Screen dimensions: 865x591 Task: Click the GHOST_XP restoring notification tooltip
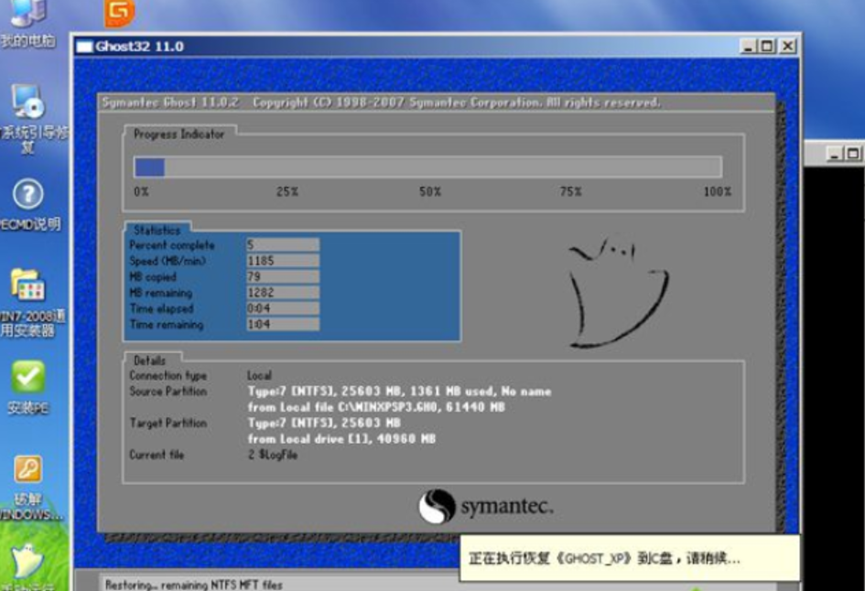tap(629, 558)
